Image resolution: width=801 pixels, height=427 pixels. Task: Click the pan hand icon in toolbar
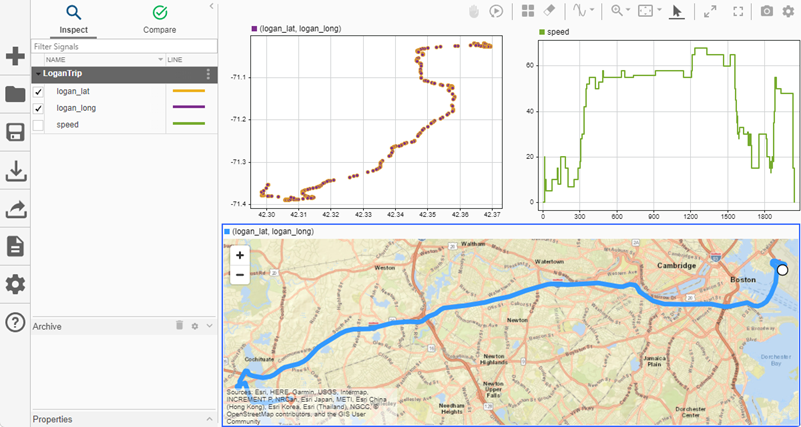coord(474,12)
